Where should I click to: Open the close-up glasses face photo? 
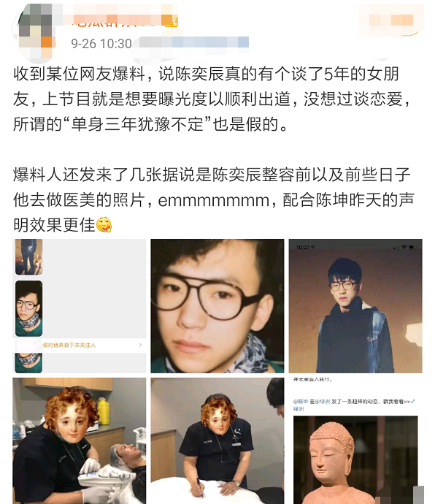click(217, 305)
